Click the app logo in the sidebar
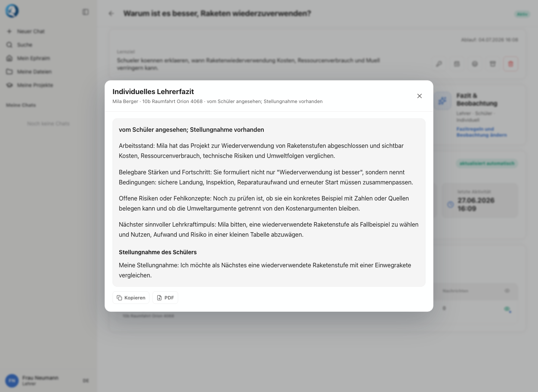Screen dimensions: 538x392 coord(12,11)
